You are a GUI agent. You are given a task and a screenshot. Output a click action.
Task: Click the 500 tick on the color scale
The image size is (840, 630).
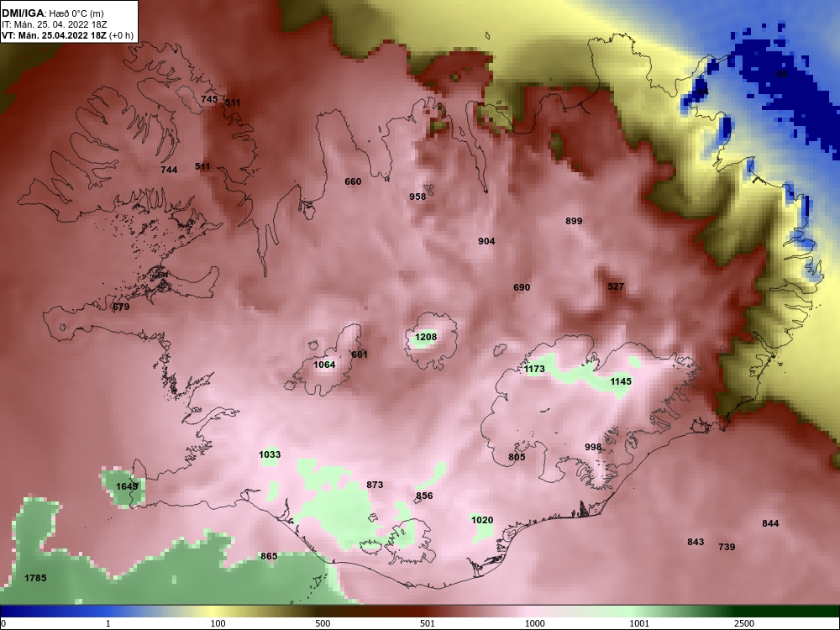tap(323, 623)
